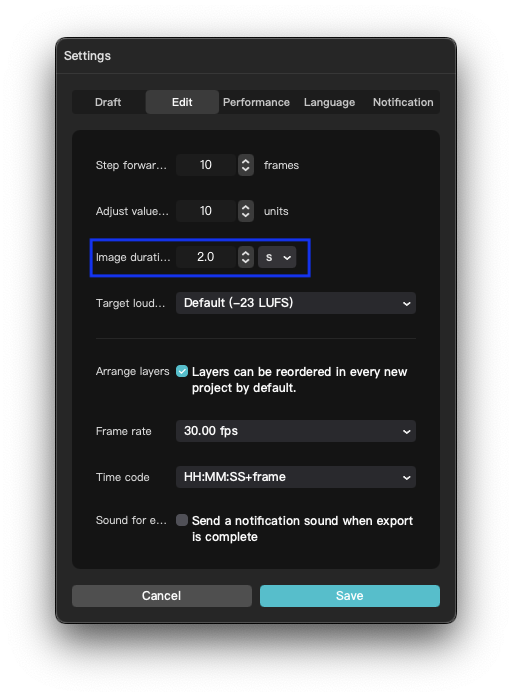Click the 'Step forwar...' label
This screenshot has height=697, width=512.
click(131, 165)
